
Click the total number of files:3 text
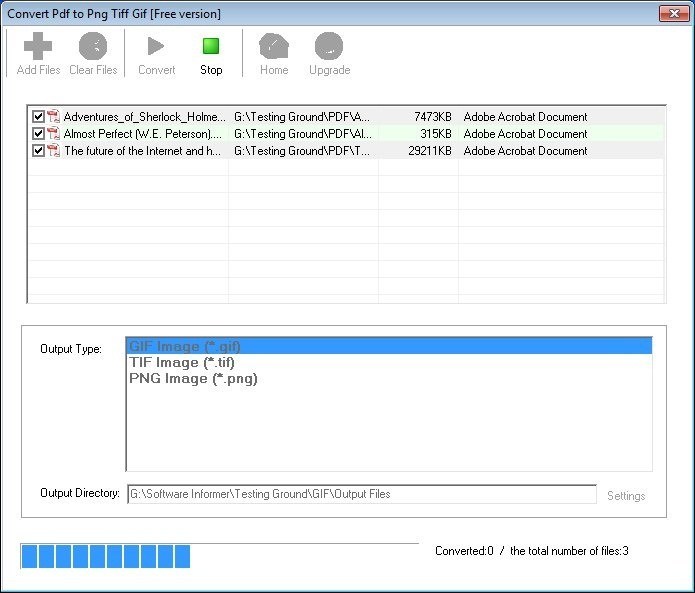coord(569,551)
